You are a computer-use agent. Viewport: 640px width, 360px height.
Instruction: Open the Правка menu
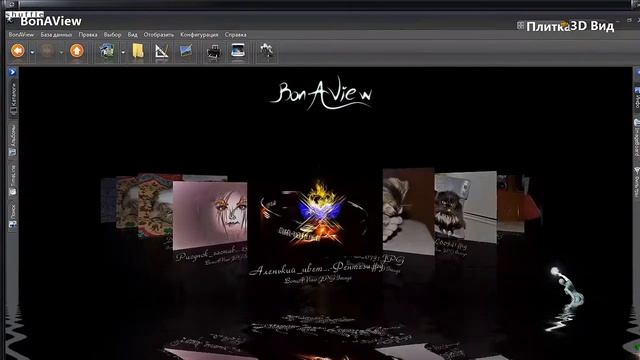(88, 35)
